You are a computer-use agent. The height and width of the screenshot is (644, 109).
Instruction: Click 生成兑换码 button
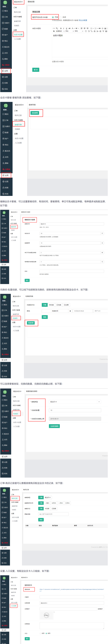coord(54,426)
